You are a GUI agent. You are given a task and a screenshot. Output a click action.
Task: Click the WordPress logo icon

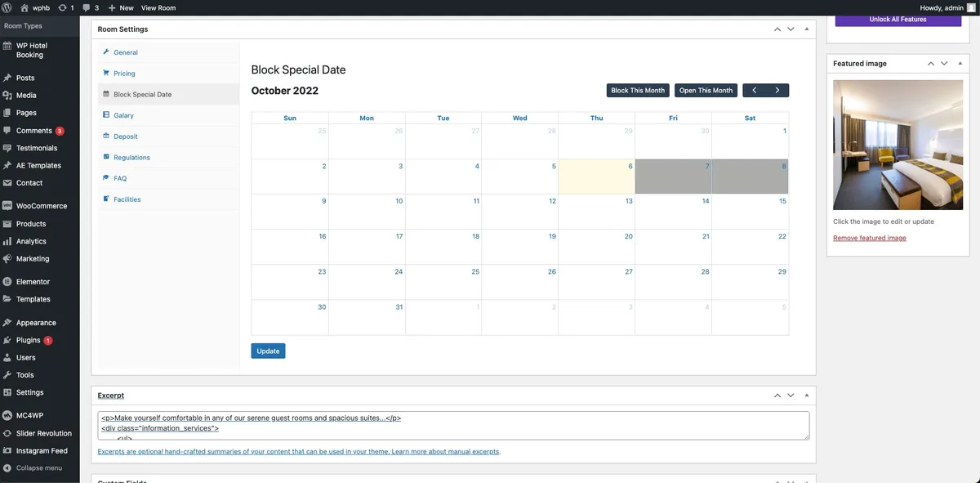pos(8,7)
